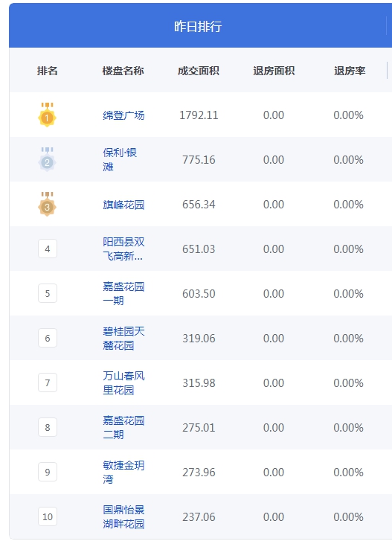The image size is (392, 541).
Task: Open the 旗峰花园 property link
Action: tap(123, 205)
